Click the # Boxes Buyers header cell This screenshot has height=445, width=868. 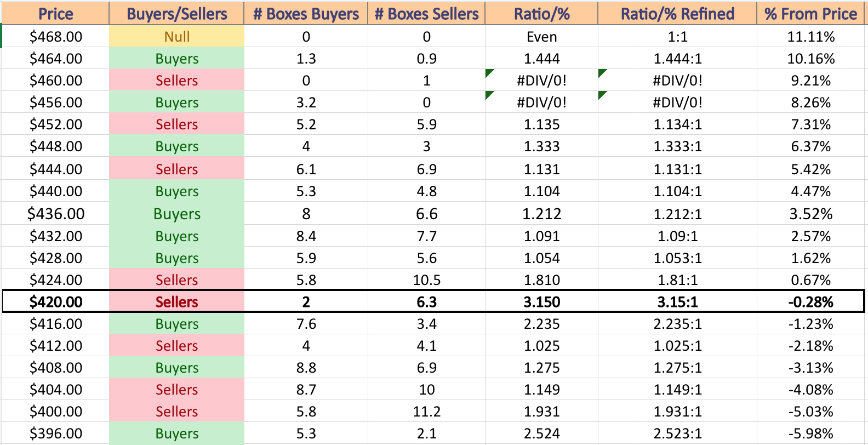click(306, 14)
